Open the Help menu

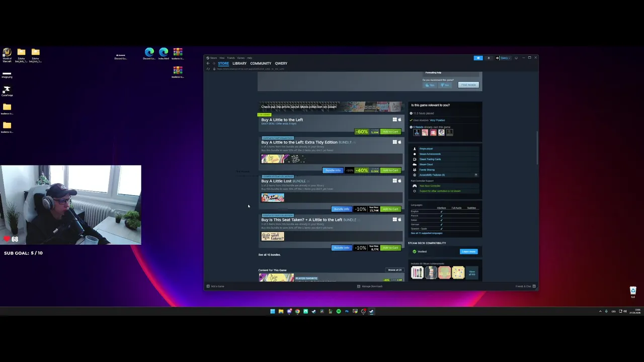tap(250, 58)
